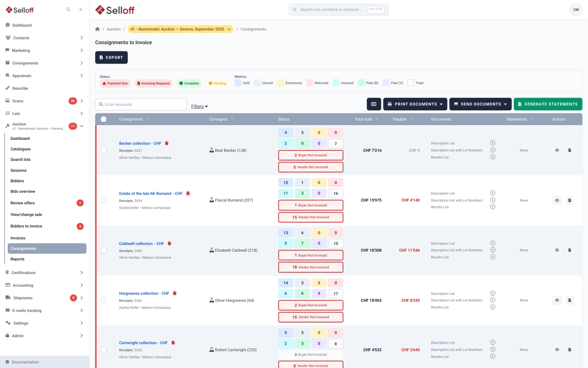This screenshot has width=588, height=368.
Task: Go to home via breadcrumb house icon
Action: tap(97, 29)
